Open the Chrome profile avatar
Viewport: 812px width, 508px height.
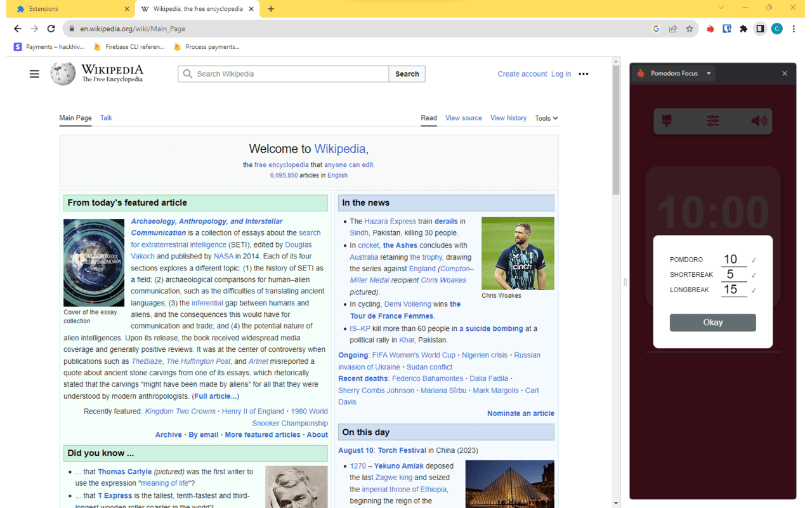tap(776, 29)
